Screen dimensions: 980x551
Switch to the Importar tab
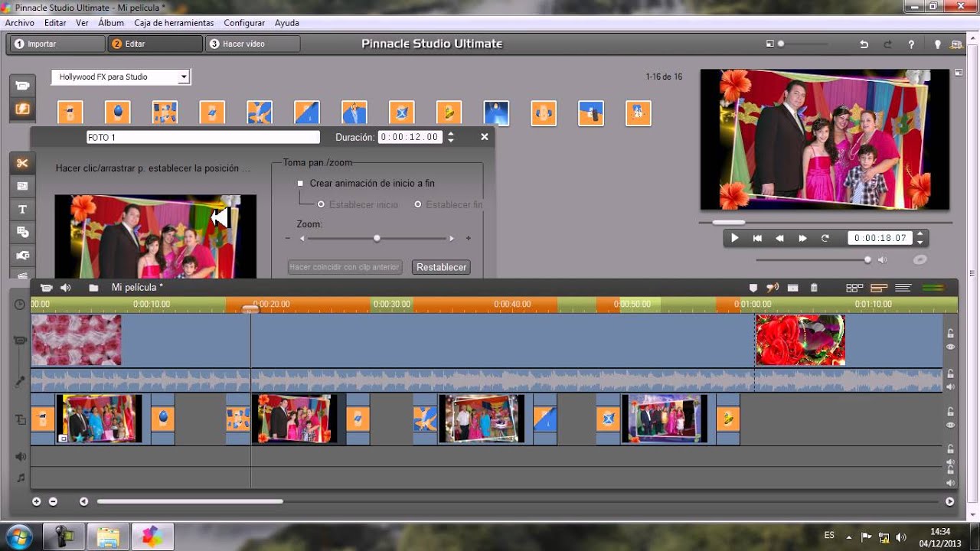click(57, 44)
